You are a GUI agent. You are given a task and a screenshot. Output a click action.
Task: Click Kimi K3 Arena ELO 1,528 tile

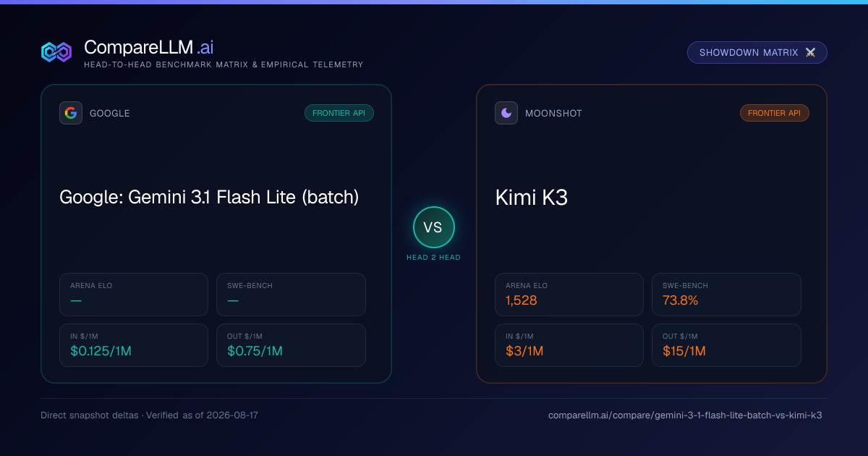(x=569, y=295)
